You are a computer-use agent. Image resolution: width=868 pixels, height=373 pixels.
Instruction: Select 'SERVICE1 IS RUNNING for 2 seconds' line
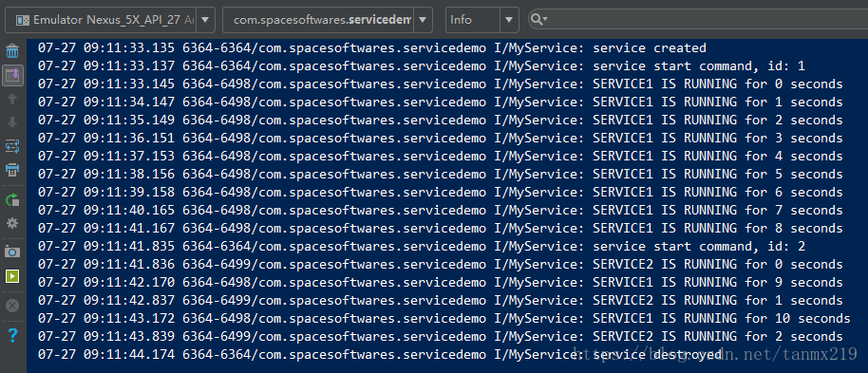(440, 121)
